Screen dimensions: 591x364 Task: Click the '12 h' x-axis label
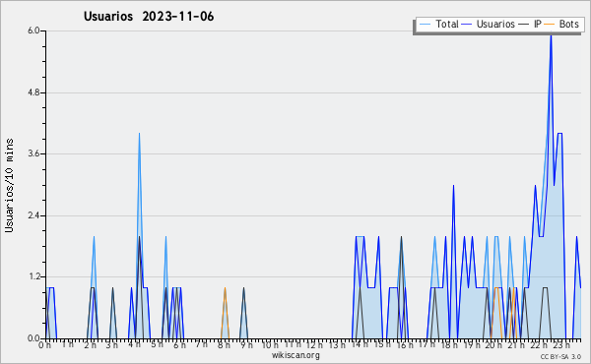point(314,345)
